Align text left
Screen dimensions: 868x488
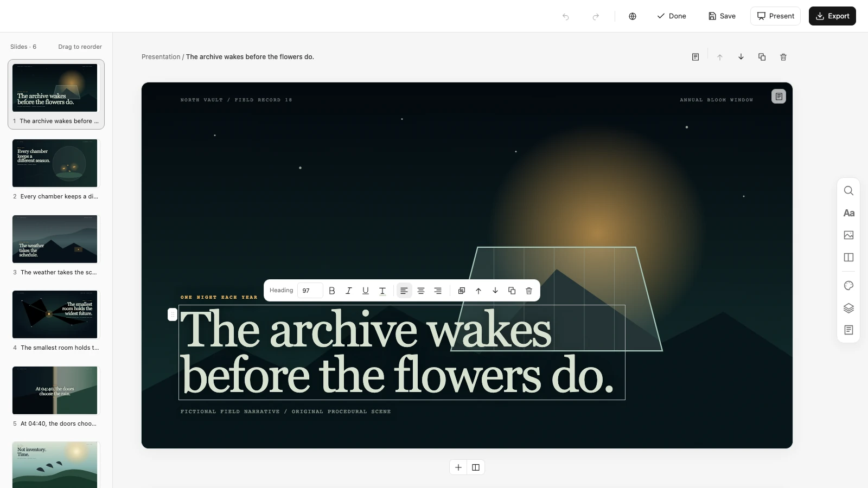[404, 291]
